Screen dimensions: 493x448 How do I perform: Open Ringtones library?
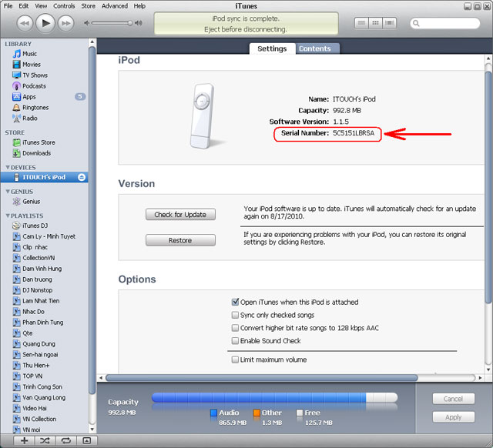[35, 108]
